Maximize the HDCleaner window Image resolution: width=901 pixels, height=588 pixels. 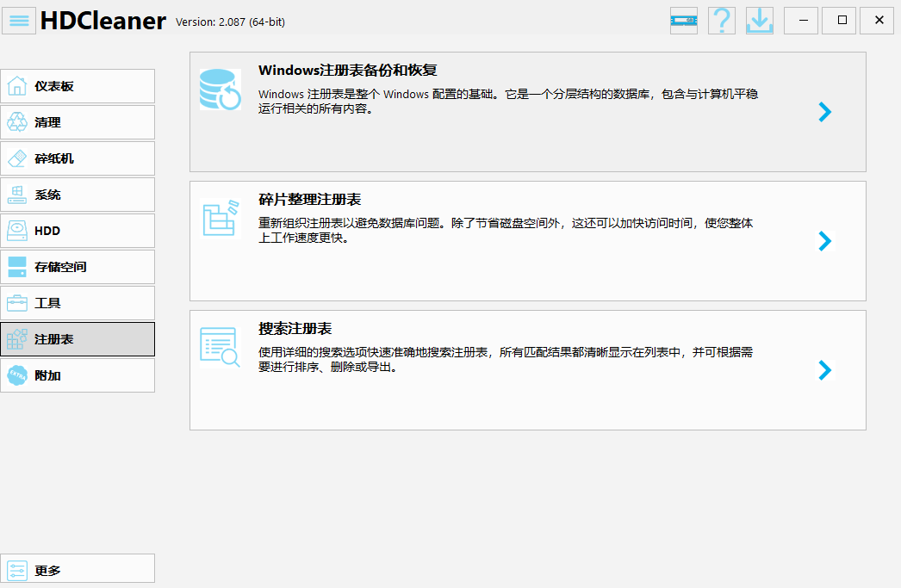tap(839, 21)
